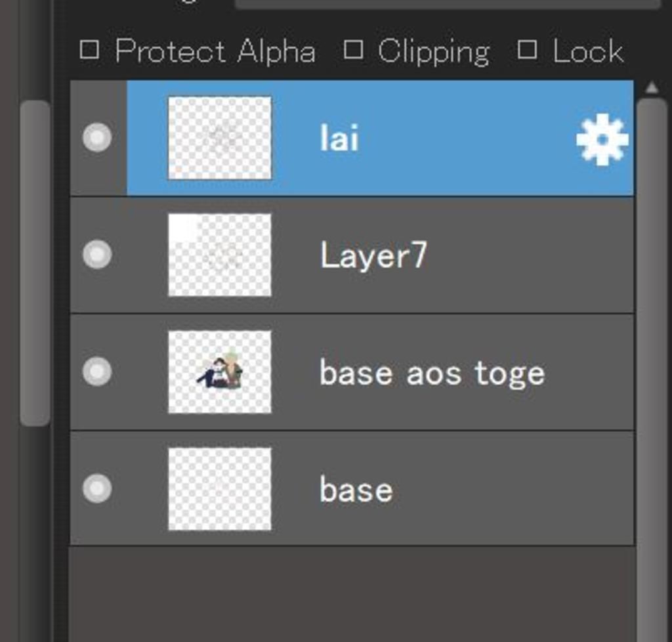Enable the Clipping checkbox

point(354,50)
